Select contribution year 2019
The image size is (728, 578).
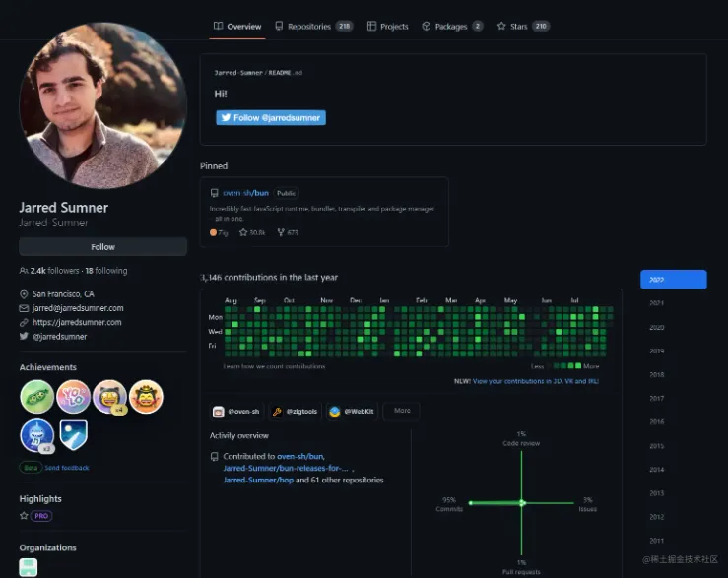(656, 351)
